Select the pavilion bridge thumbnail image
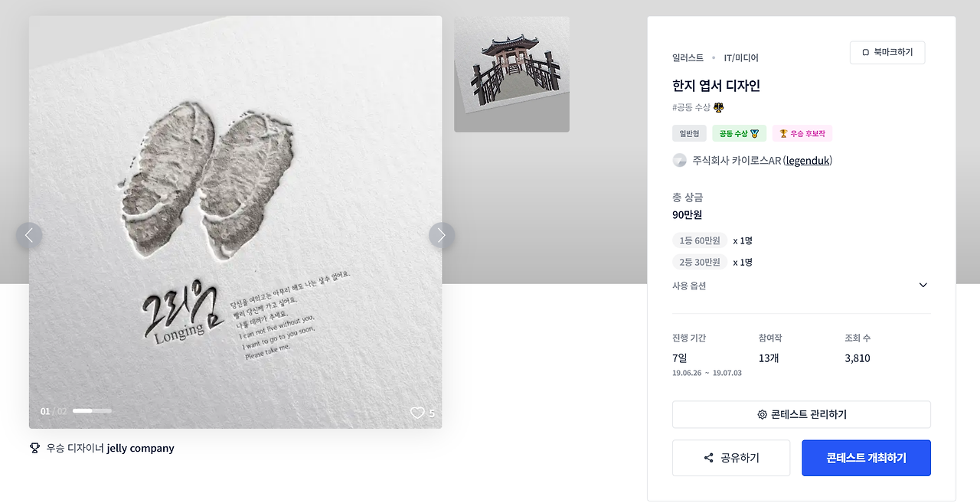The height and width of the screenshot is (503, 980). coord(511,74)
